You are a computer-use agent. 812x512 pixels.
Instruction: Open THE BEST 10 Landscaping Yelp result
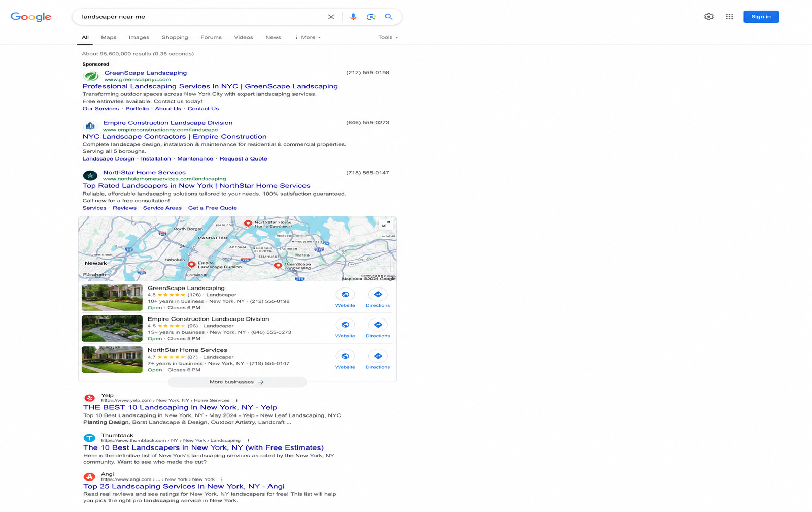click(x=180, y=407)
